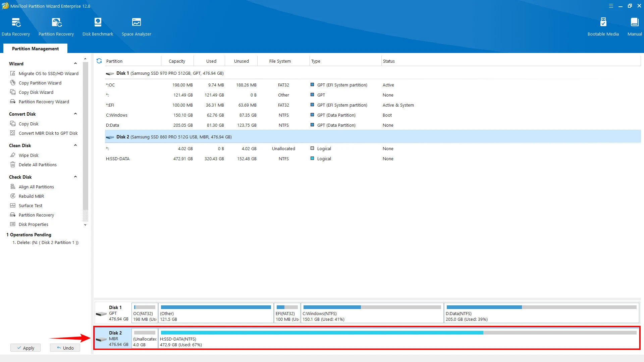Screen dimensions: 644x362
Task: Collapse the Check Disk section
Action: pos(75,177)
